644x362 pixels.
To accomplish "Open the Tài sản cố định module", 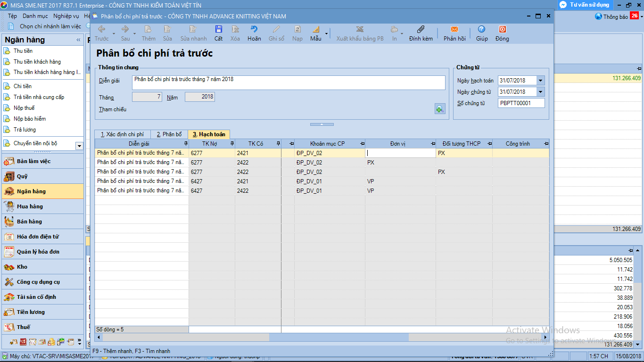I will coord(42,297).
